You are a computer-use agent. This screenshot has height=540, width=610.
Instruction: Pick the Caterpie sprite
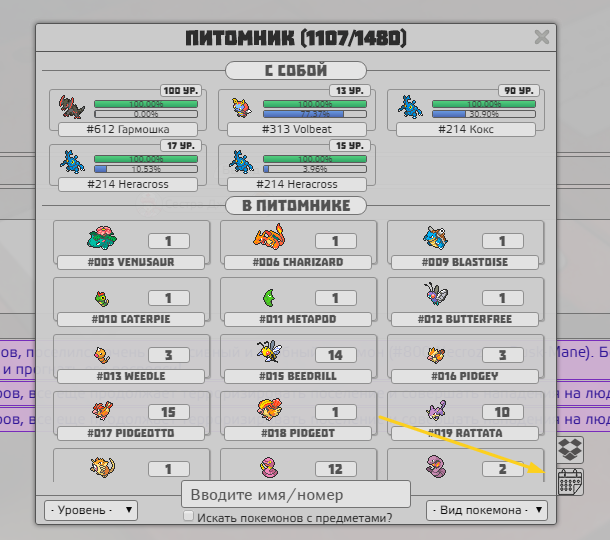pos(102,298)
